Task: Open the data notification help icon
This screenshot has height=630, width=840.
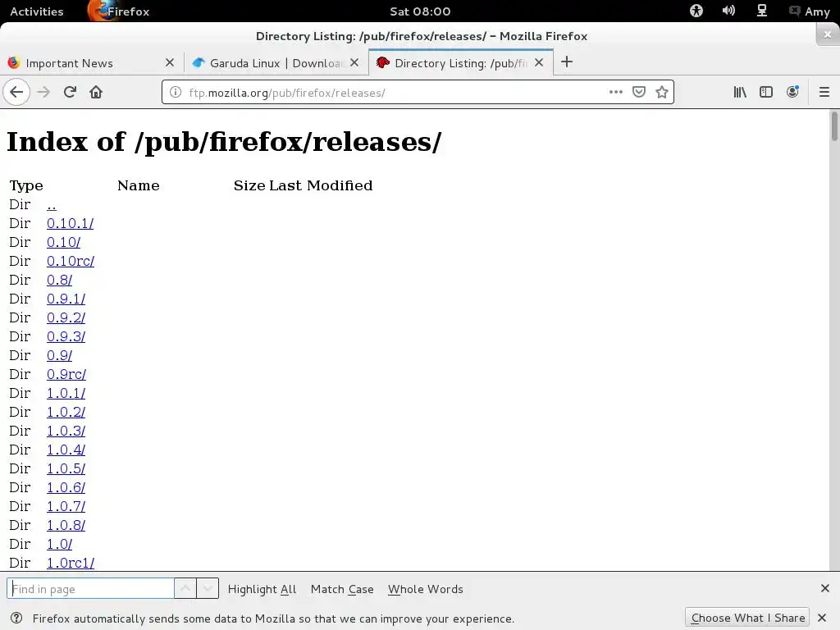Action: click(x=16, y=618)
